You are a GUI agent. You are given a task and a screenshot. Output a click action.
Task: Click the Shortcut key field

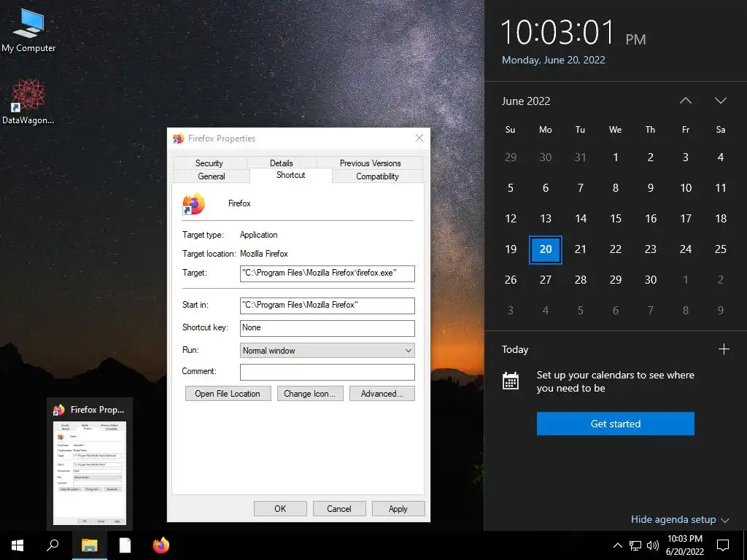[328, 328]
